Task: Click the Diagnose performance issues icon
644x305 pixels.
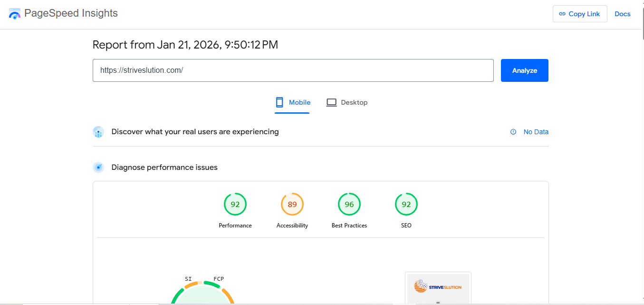Action: pyautogui.click(x=98, y=167)
